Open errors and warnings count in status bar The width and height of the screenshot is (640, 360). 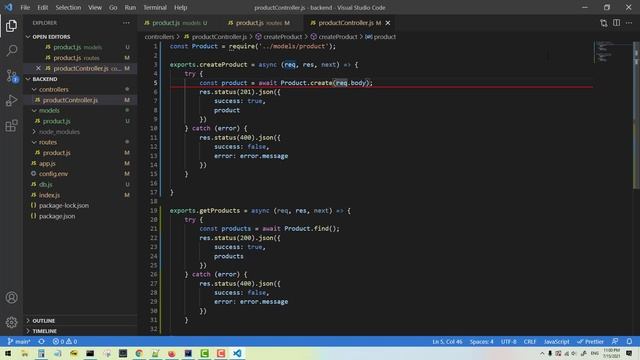65,342
